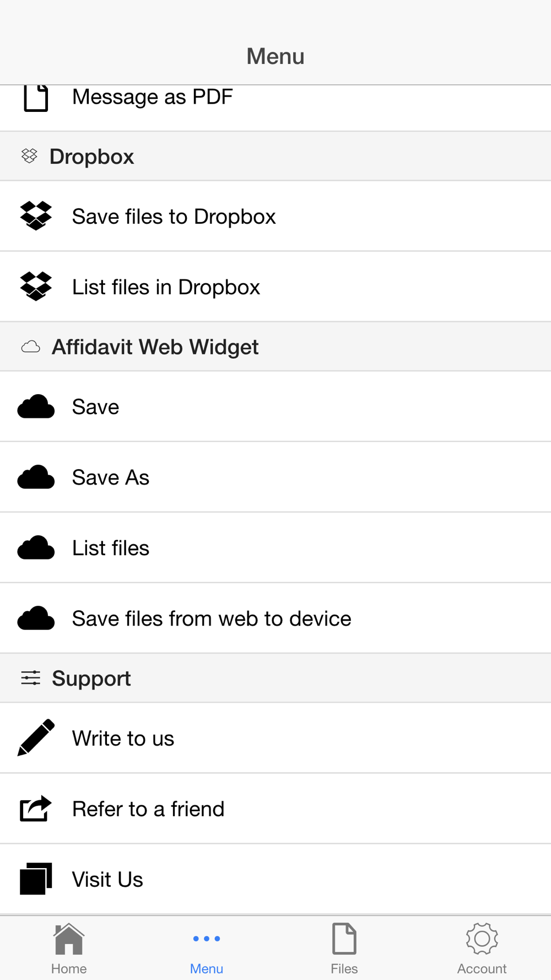Choose Save files from web to device
The width and height of the screenshot is (551, 980).
click(x=275, y=618)
